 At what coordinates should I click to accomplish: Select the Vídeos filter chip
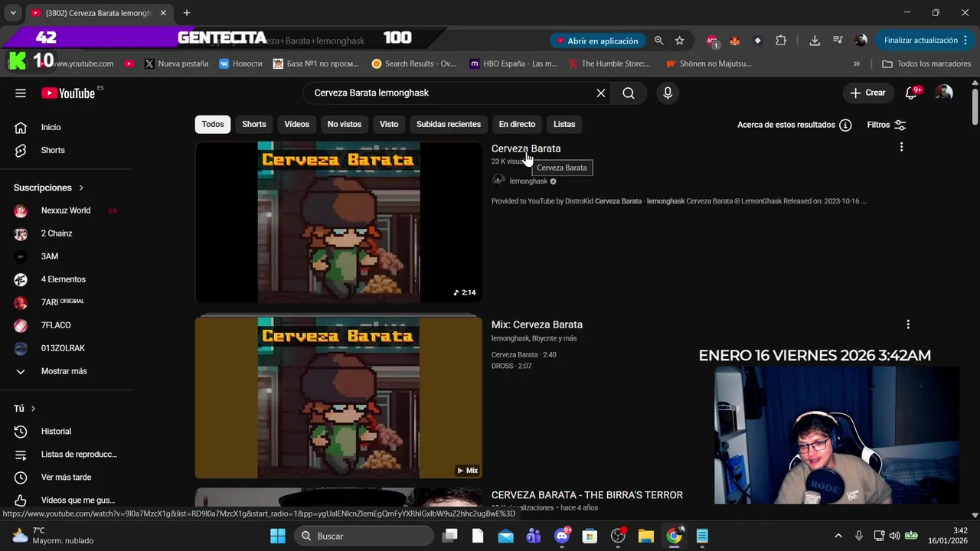297,124
